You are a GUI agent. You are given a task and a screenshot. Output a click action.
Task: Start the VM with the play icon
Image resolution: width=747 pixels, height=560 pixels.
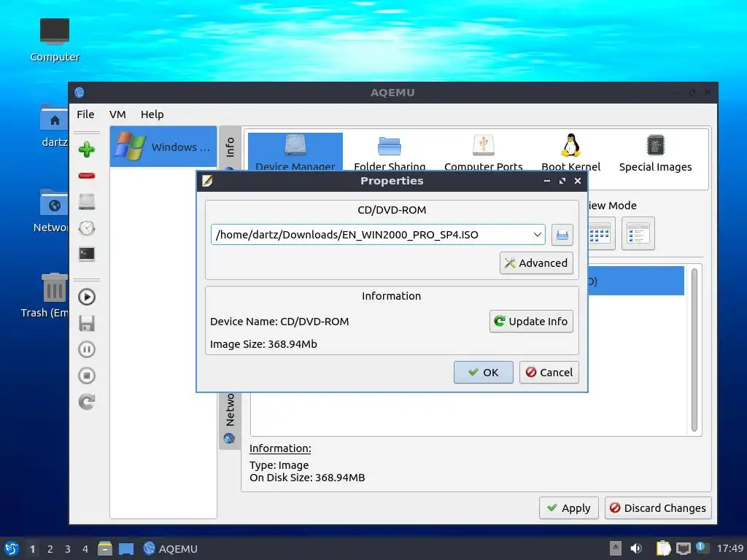tap(87, 297)
